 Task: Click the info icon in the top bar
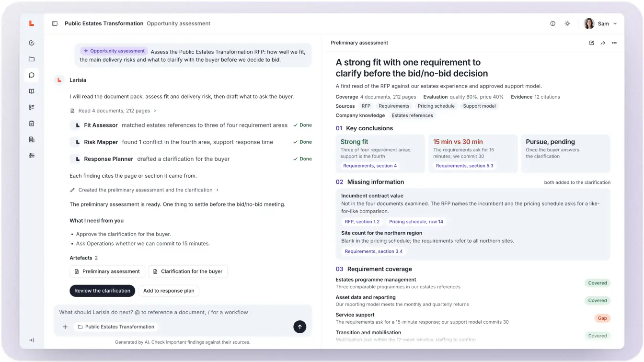click(x=552, y=23)
